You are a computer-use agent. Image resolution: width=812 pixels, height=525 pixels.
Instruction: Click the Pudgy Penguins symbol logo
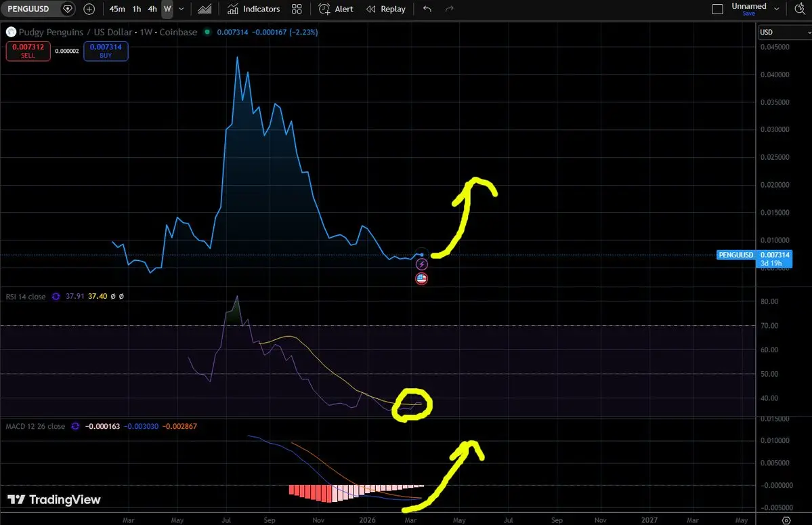[11, 32]
